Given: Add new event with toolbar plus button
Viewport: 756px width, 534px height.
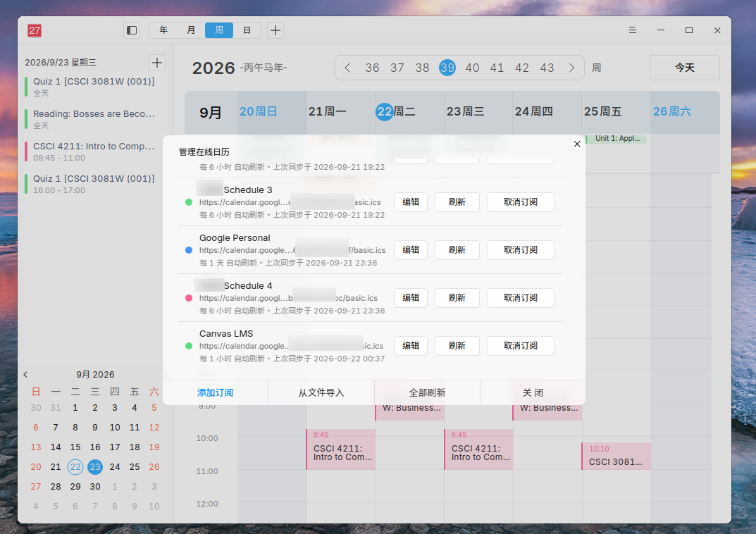Looking at the screenshot, I should pos(275,30).
